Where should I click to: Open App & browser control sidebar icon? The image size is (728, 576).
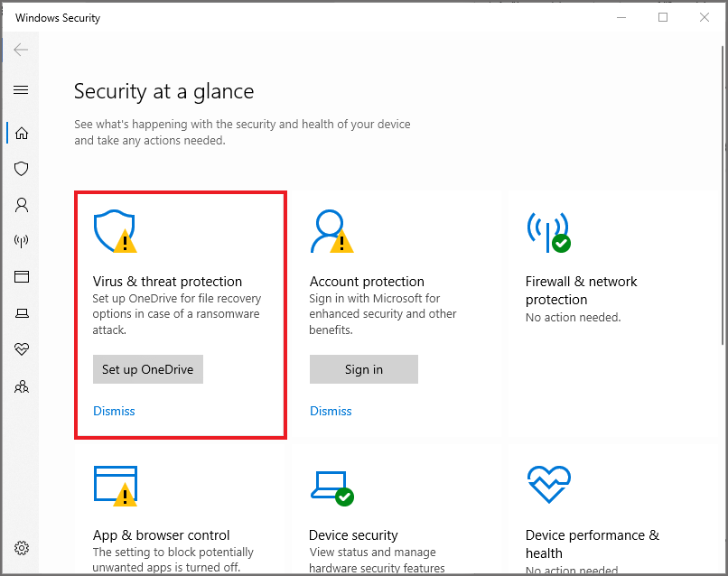[21, 277]
